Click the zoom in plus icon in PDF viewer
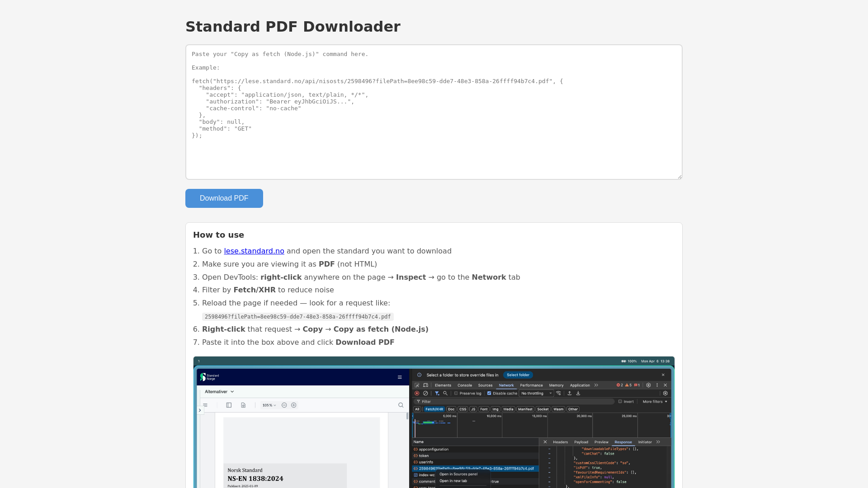868x488 pixels. tap(294, 405)
